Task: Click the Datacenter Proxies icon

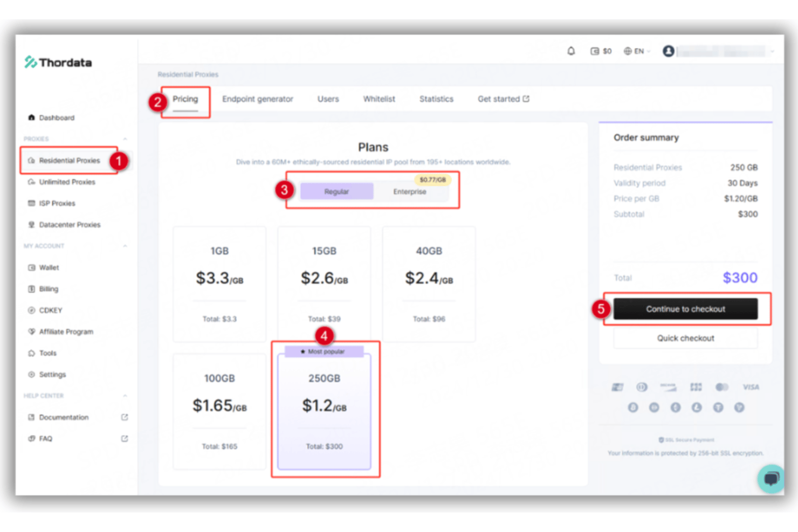Action: click(31, 225)
